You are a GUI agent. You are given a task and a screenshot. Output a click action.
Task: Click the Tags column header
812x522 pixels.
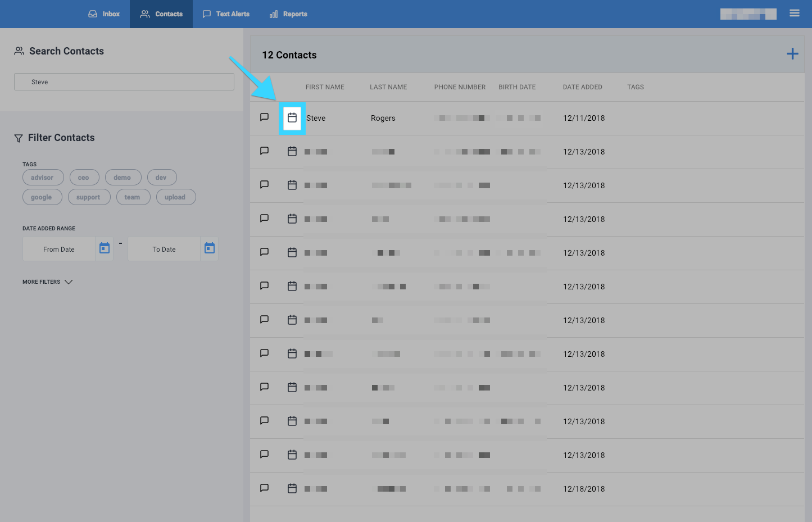pos(636,87)
